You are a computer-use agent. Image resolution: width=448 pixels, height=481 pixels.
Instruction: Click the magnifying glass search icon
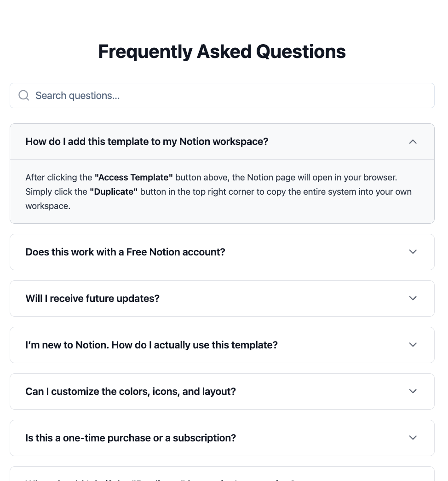[23, 95]
